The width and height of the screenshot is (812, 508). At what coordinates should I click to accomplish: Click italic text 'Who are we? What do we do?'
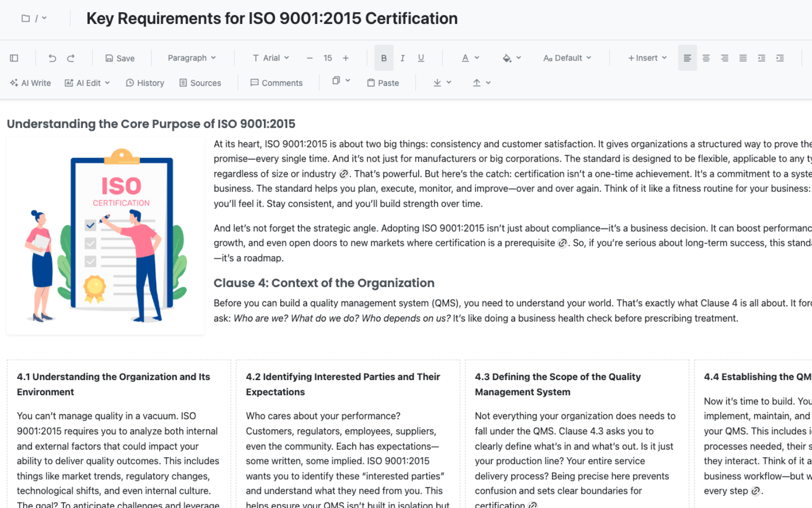coord(296,318)
